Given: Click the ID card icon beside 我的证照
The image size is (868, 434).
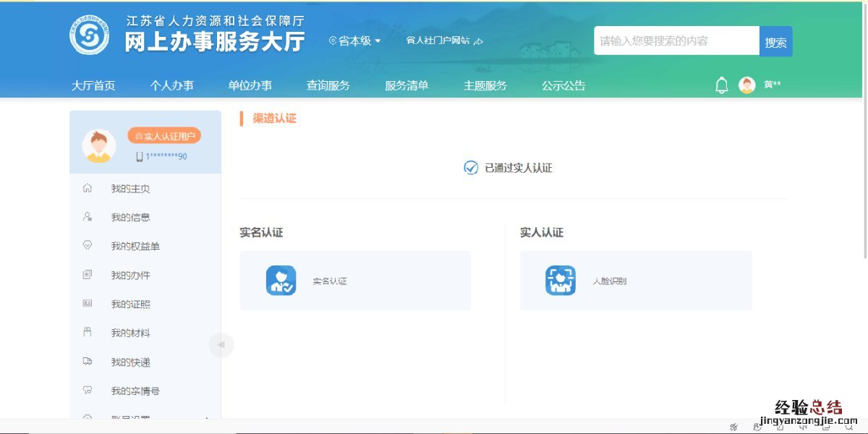Looking at the screenshot, I should pyautogui.click(x=88, y=304).
